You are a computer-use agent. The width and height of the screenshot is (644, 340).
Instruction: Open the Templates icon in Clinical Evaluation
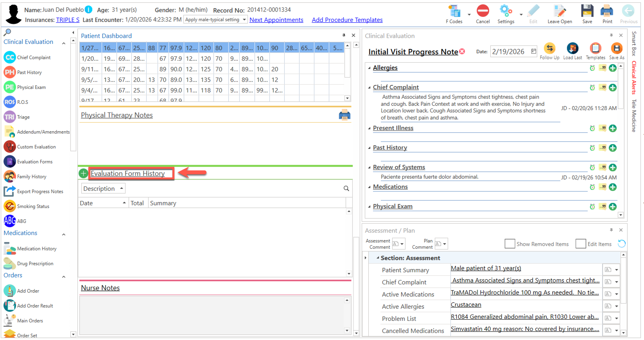(595, 49)
